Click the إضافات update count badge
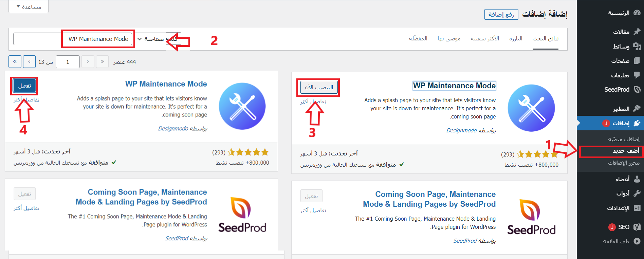The image size is (644, 259). [x=606, y=123]
